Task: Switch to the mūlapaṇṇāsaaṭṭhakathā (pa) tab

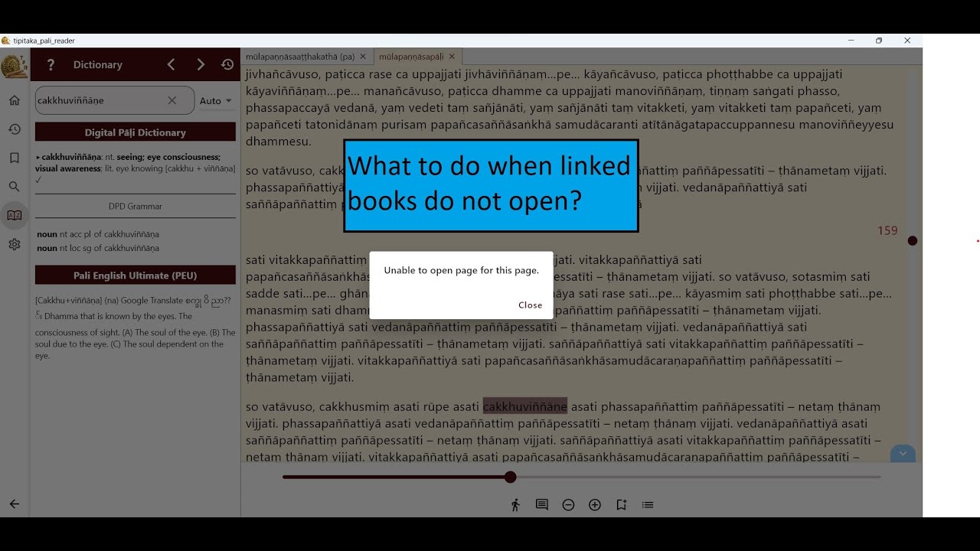Action: (299, 57)
